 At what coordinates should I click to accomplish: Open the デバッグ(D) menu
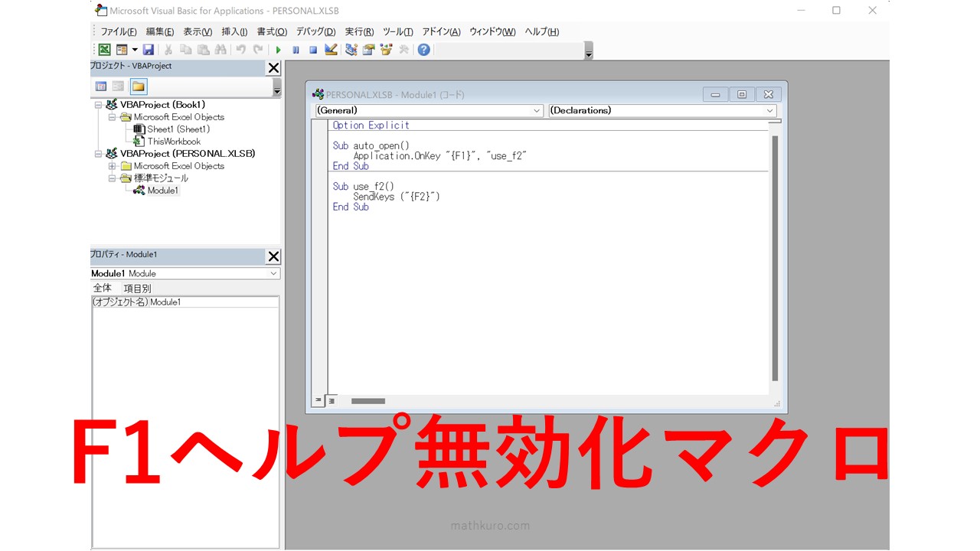(315, 31)
